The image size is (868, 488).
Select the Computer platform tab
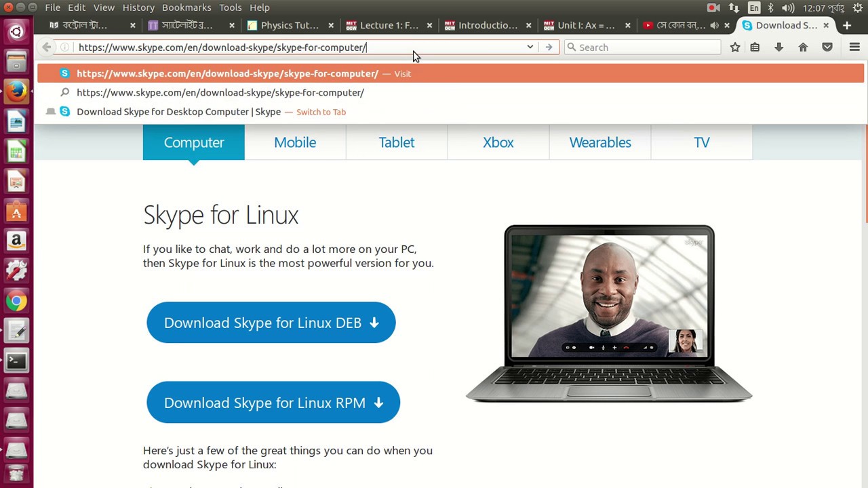tap(194, 142)
